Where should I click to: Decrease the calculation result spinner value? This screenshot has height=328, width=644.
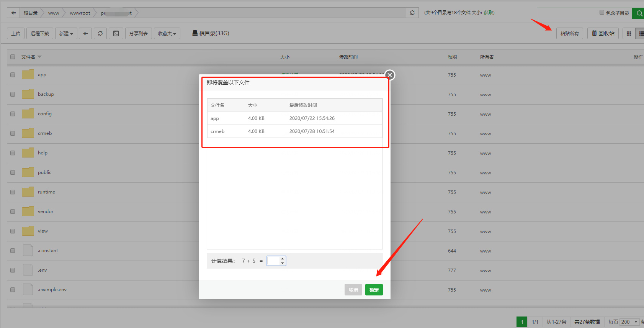coord(283,263)
